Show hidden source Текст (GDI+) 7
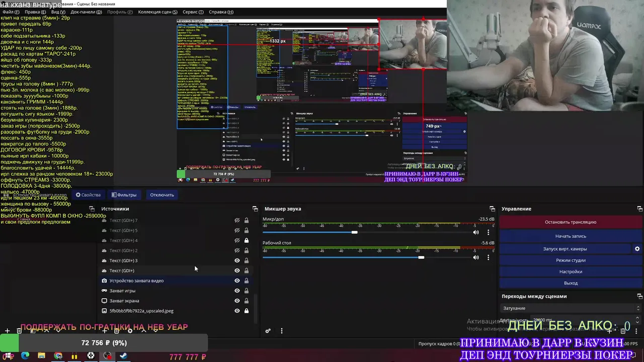644x362 pixels. pos(237,220)
